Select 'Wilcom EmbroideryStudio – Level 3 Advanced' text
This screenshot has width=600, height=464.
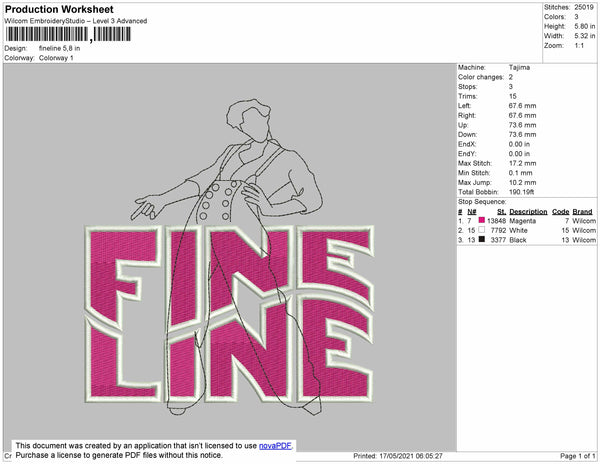click(76, 21)
